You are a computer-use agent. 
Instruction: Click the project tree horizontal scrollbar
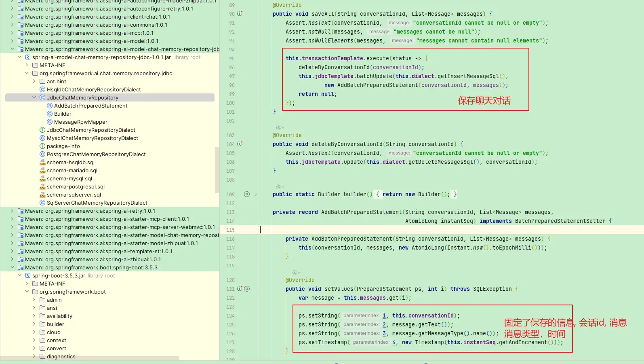coord(90,358)
